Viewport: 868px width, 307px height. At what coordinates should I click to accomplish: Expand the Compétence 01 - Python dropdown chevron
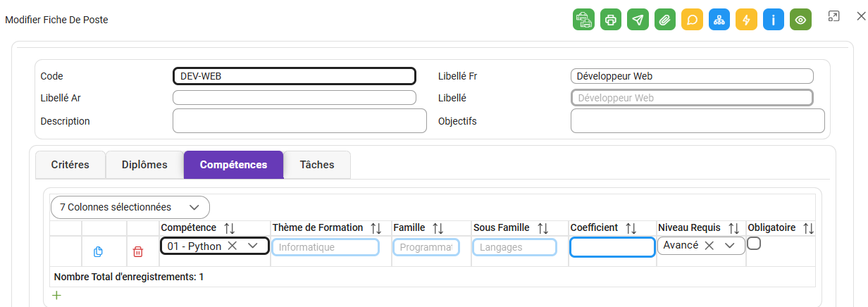click(254, 246)
